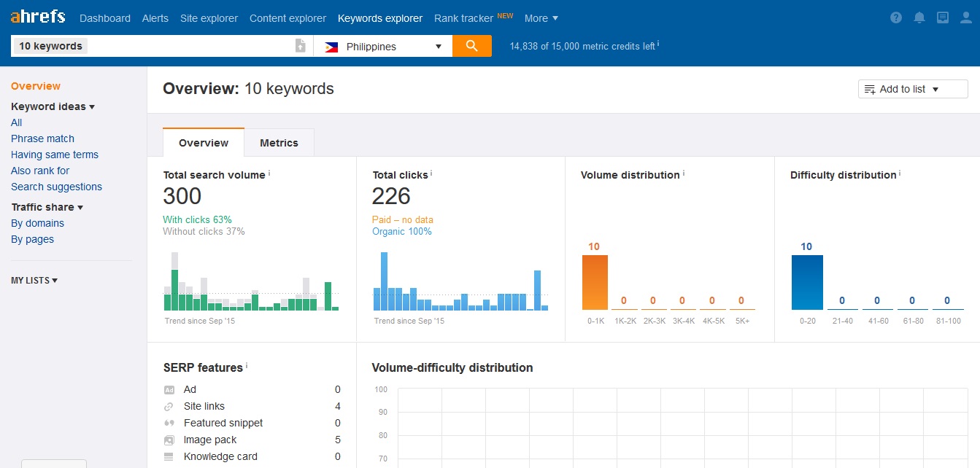The height and width of the screenshot is (468, 980).
Task: Click the messages icon in top bar
Action: click(x=943, y=18)
